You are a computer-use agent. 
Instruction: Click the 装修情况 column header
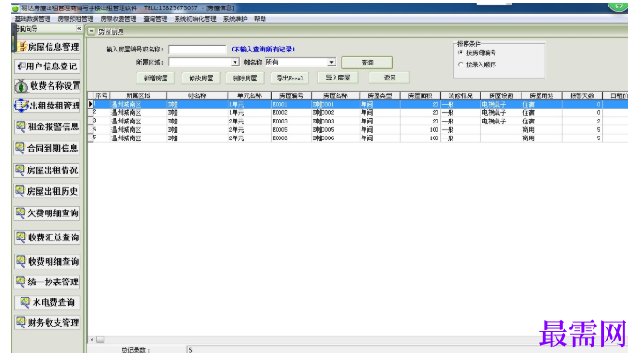coord(460,95)
